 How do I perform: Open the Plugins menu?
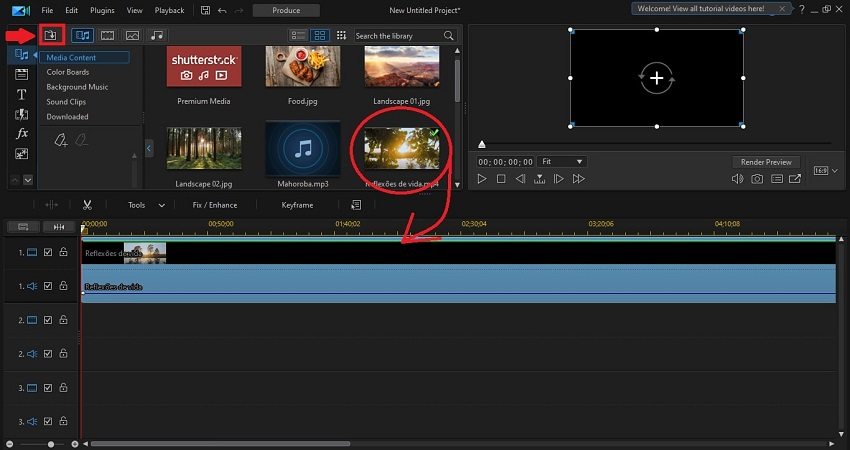point(102,10)
